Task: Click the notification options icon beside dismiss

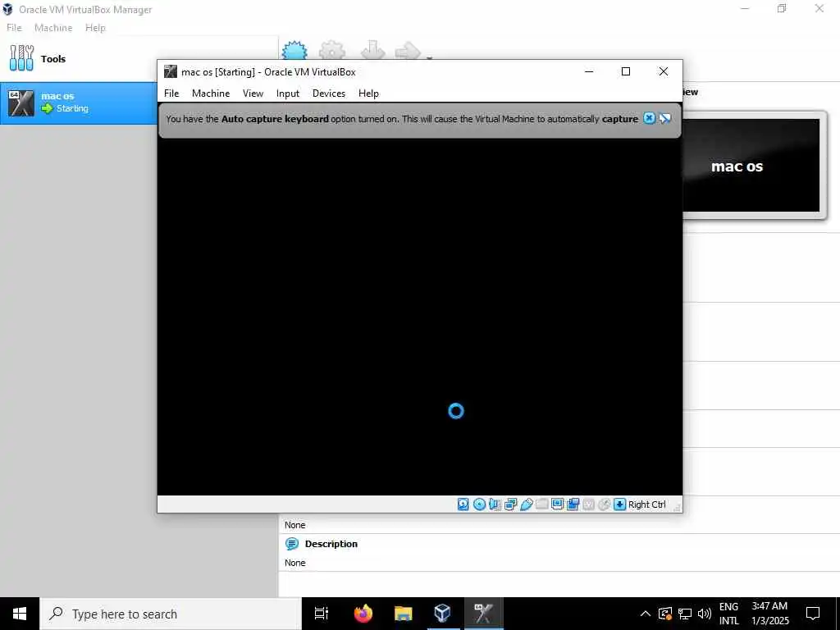Action: click(x=664, y=118)
